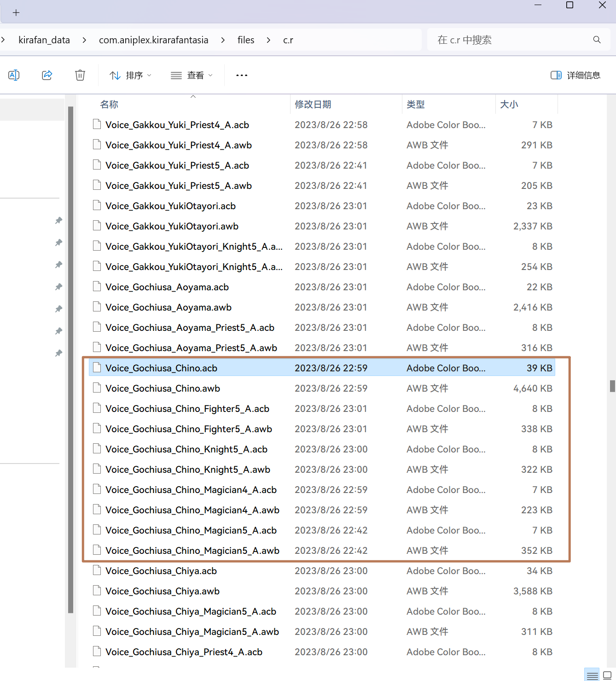Open the more options ellipsis menu
This screenshot has height=681, width=616.
[242, 75]
